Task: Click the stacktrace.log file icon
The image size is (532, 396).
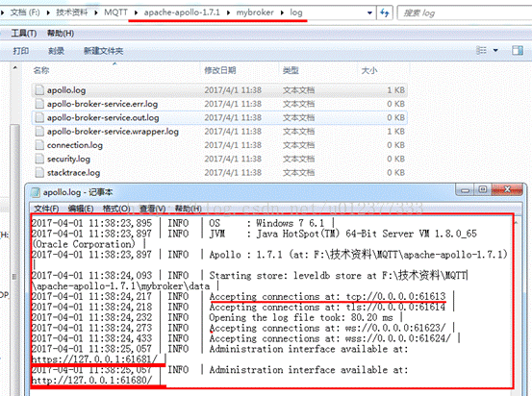Action: 39,173
